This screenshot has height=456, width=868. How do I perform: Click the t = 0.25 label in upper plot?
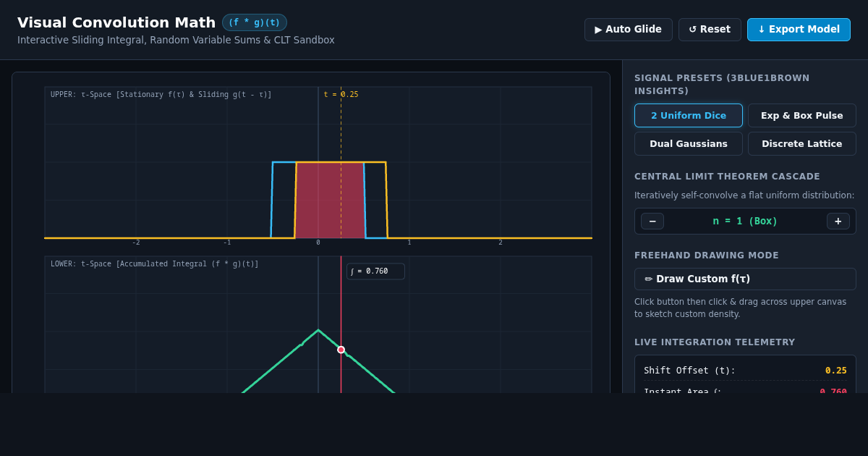click(x=341, y=95)
